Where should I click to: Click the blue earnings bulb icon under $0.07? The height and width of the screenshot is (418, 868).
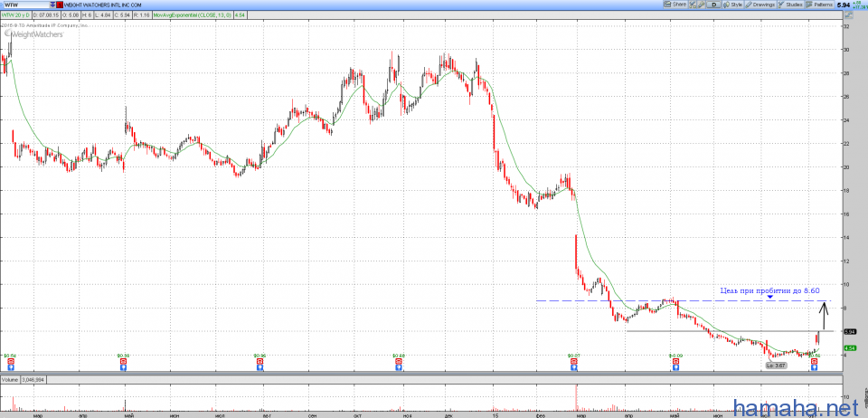573,366
